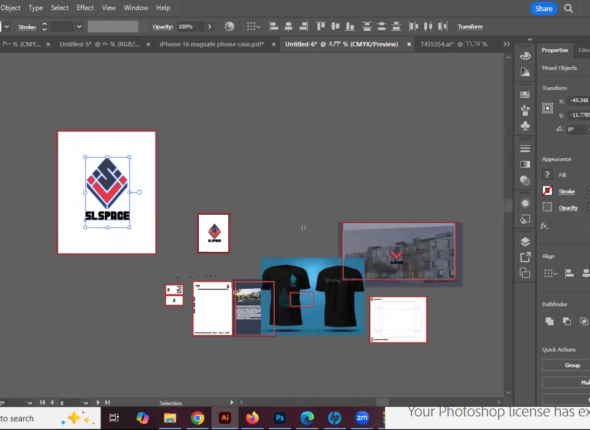Click Vertical Align Center in control bar

point(335,26)
